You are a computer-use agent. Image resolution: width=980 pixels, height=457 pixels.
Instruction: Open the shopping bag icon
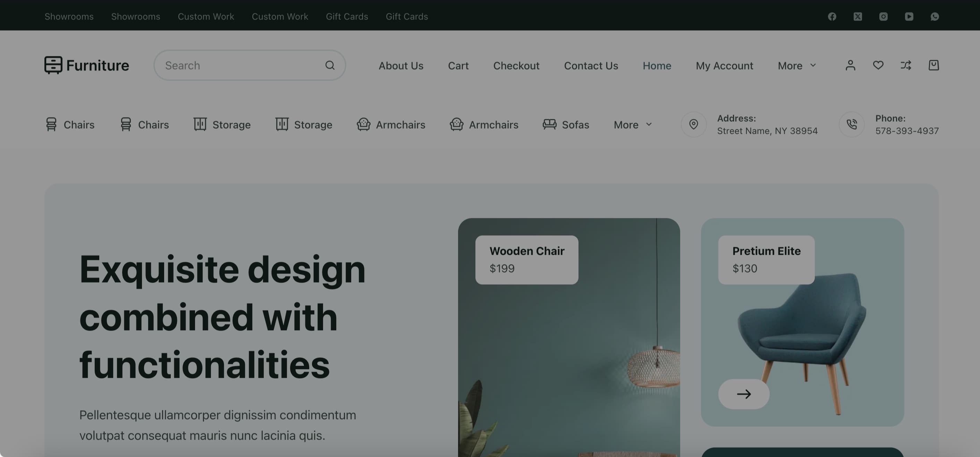(x=933, y=65)
